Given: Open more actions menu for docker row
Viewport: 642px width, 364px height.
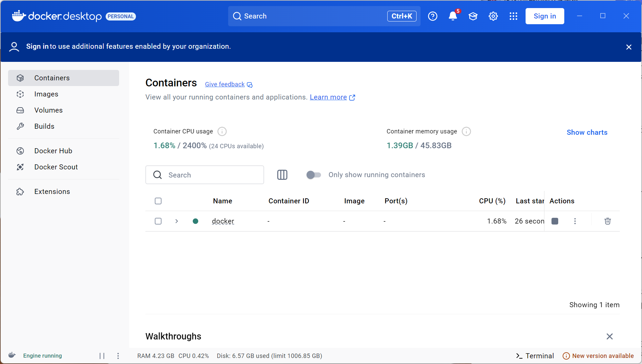Looking at the screenshot, I should click(575, 221).
